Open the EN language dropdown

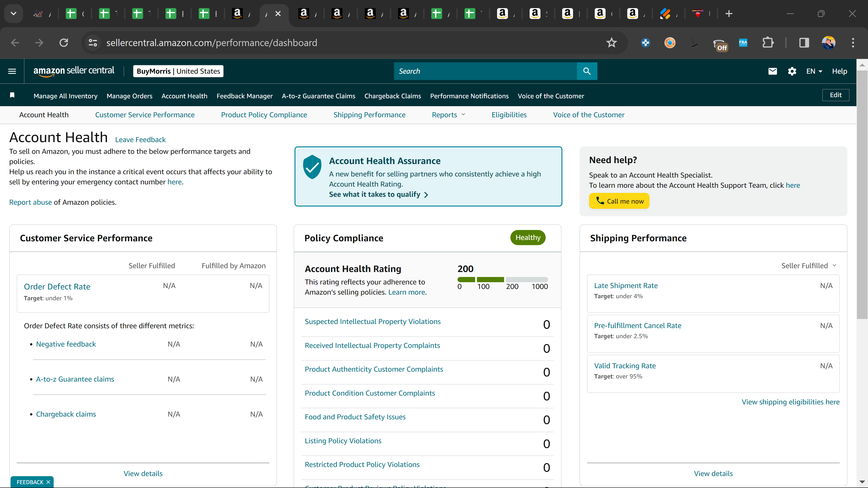tap(814, 71)
